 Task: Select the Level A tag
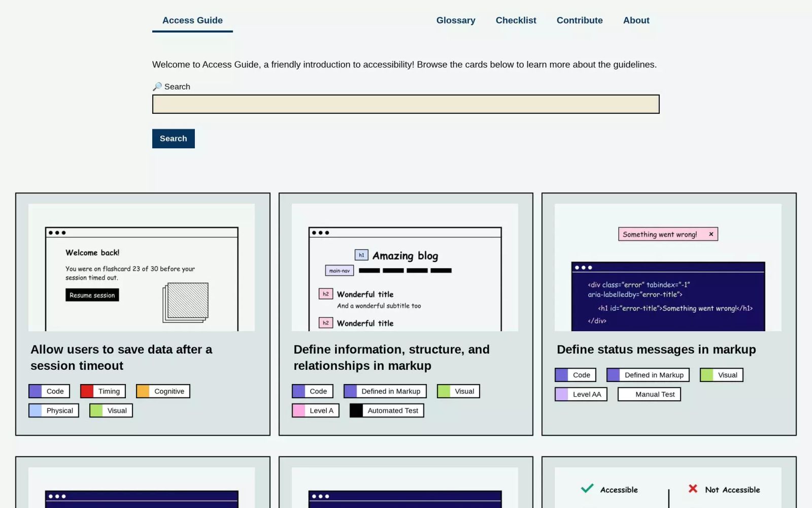tap(316, 410)
